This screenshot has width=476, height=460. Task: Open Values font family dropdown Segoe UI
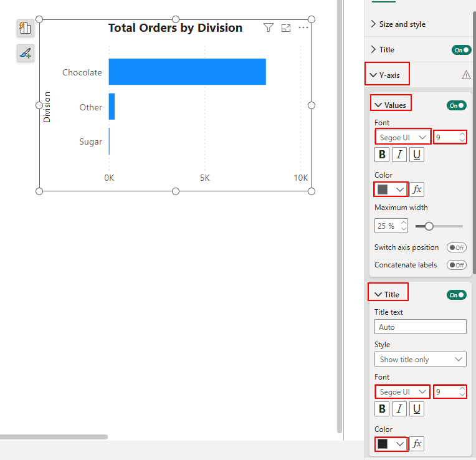[402, 137]
